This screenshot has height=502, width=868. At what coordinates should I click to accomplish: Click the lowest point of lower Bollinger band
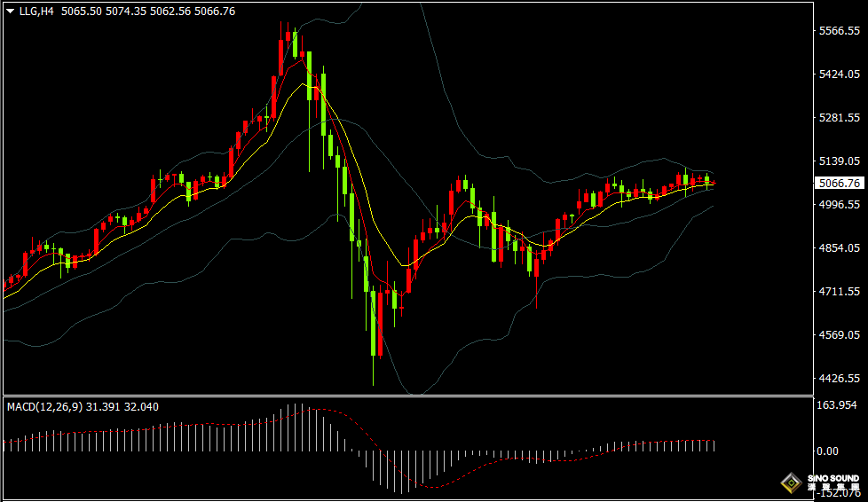pos(414,392)
